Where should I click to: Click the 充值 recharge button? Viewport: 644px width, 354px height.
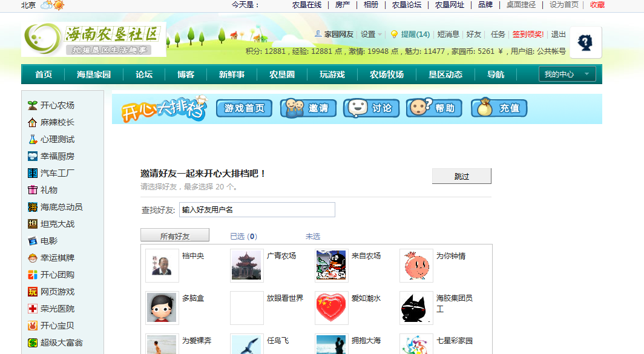[499, 108]
